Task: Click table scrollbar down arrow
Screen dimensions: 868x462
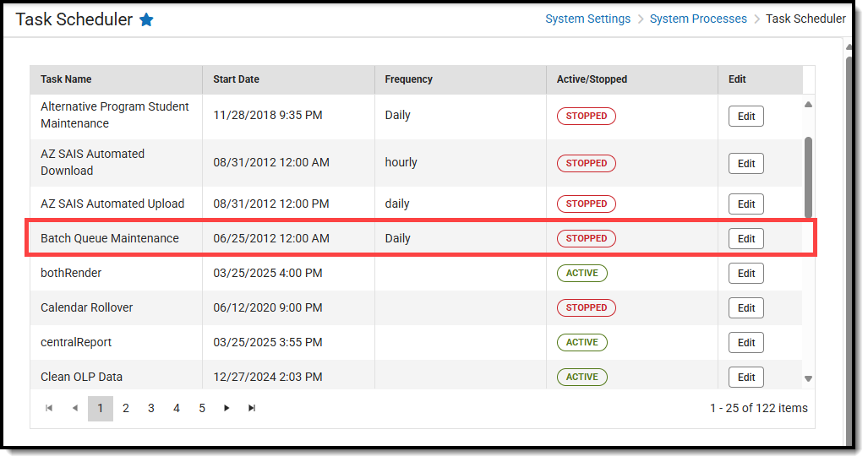Action: coord(808,379)
